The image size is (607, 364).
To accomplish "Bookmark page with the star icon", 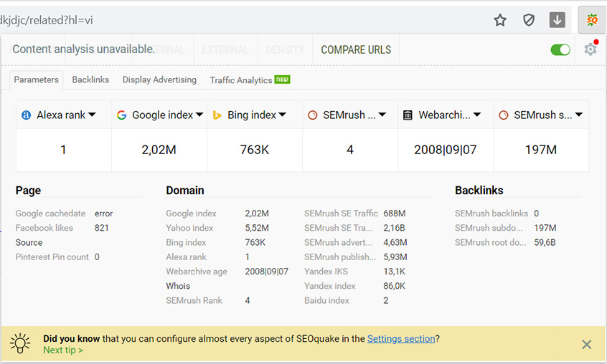I will tap(500, 20).
